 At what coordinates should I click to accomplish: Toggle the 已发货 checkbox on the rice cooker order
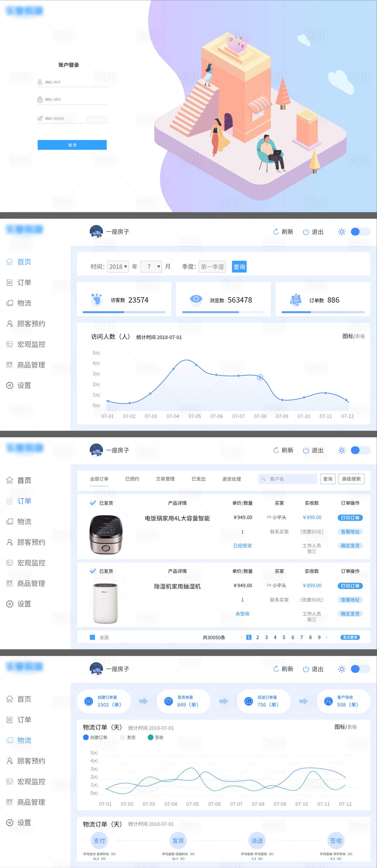coord(93,503)
